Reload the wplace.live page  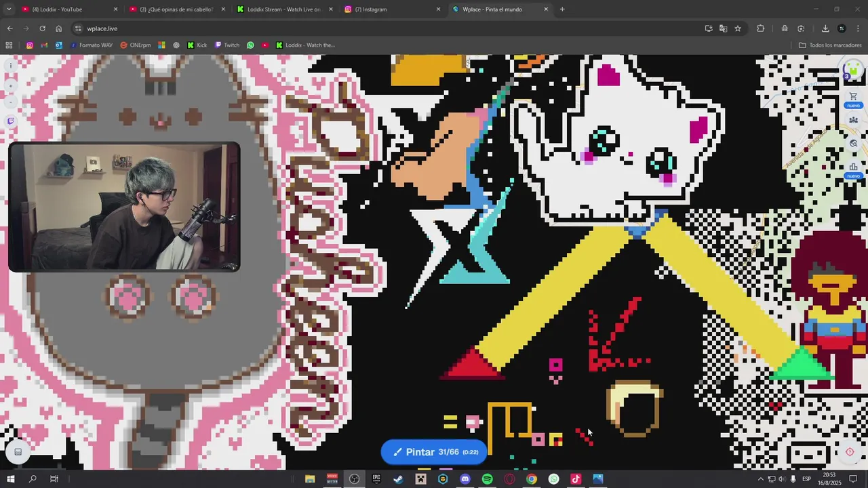(42, 28)
